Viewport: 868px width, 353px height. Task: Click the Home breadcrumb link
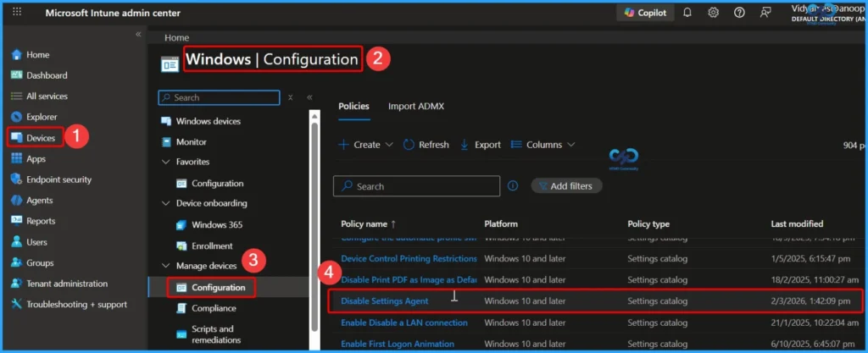(x=176, y=38)
